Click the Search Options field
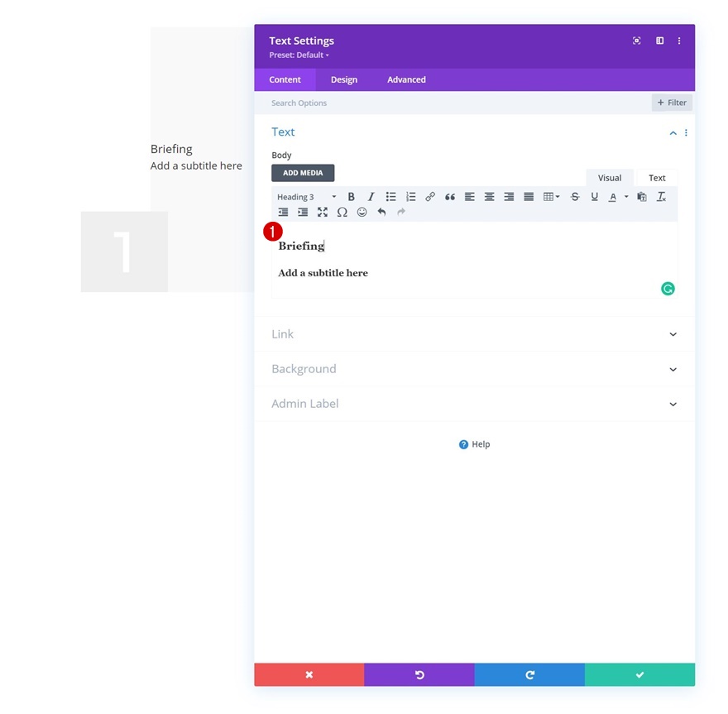Viewport: 728px width, 714px height. click(453, 103)
